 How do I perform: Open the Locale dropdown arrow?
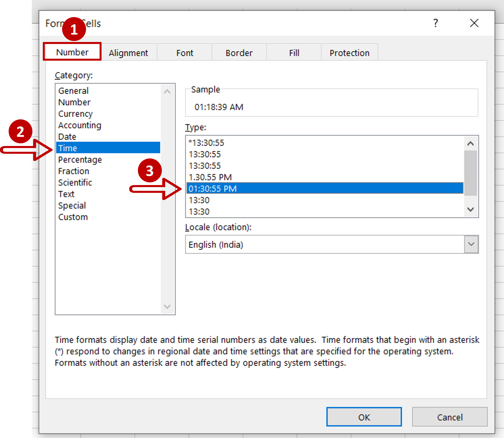pos(471,244)
